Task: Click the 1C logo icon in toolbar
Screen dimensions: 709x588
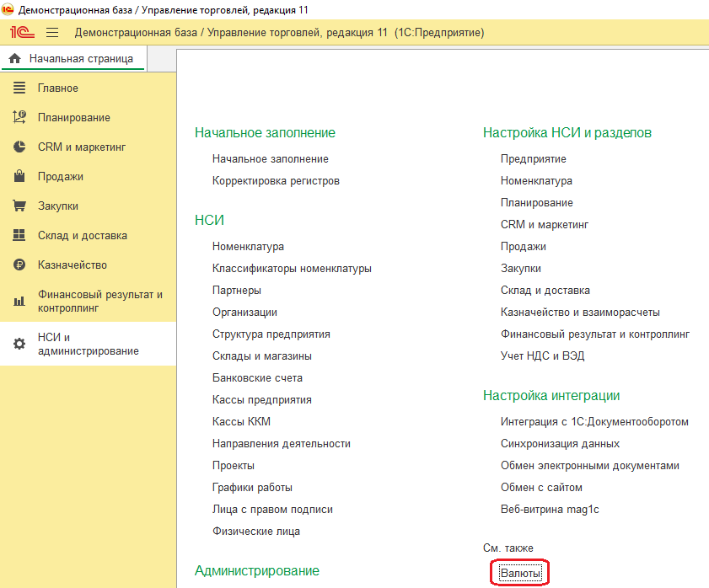Action: (x=21, y=32)
